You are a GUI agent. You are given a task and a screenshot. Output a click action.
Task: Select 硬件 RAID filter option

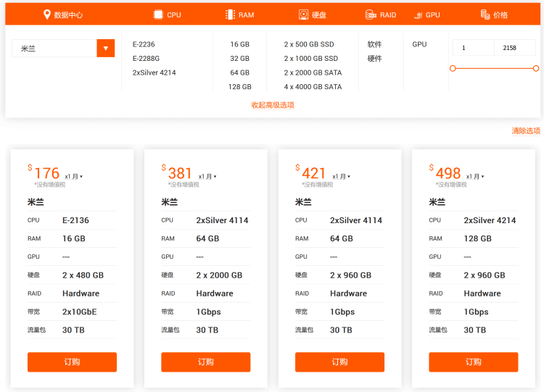pyautogui.click(x=374, y=59)
